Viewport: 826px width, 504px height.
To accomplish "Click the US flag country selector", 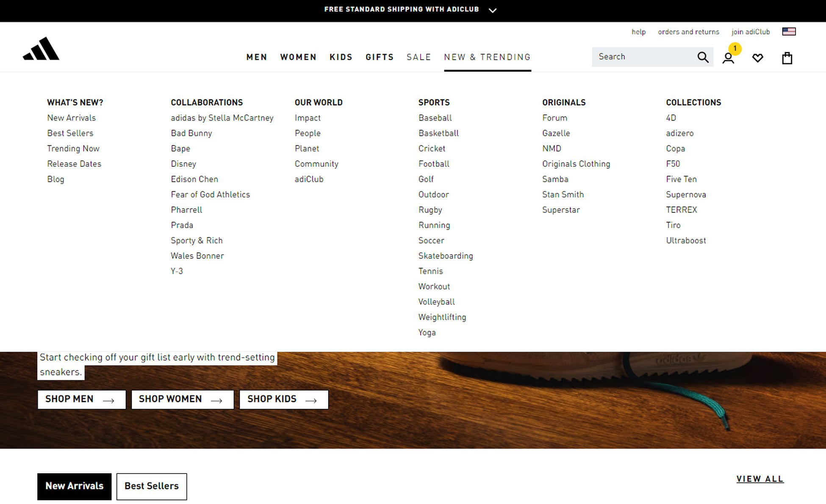I will click(x=789, y=31).
